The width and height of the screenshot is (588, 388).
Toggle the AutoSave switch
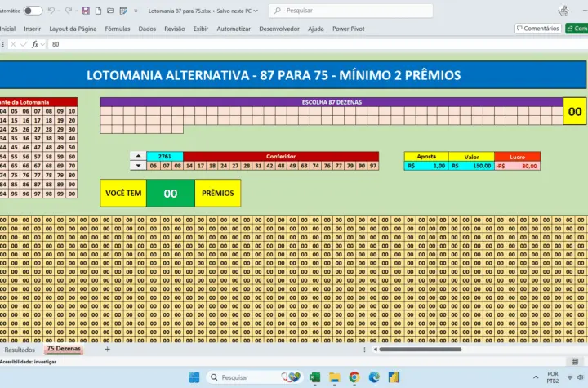coord(33,11)
